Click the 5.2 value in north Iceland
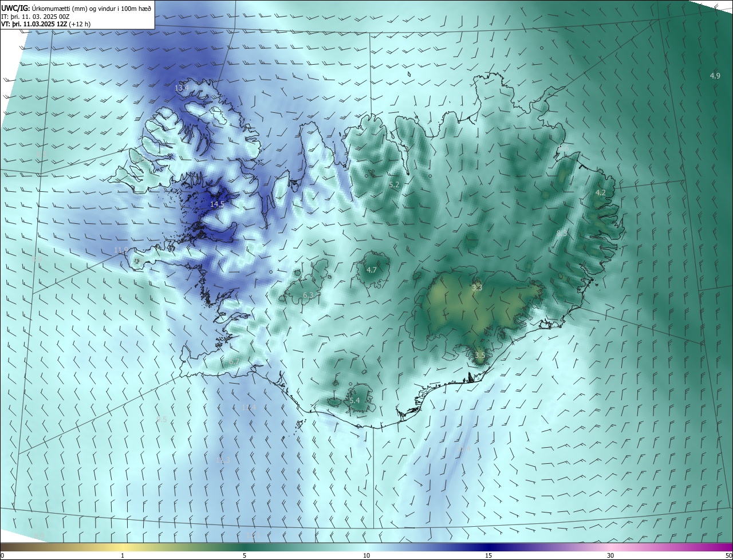The image size is (733, 560). click(x=394, y=185)
